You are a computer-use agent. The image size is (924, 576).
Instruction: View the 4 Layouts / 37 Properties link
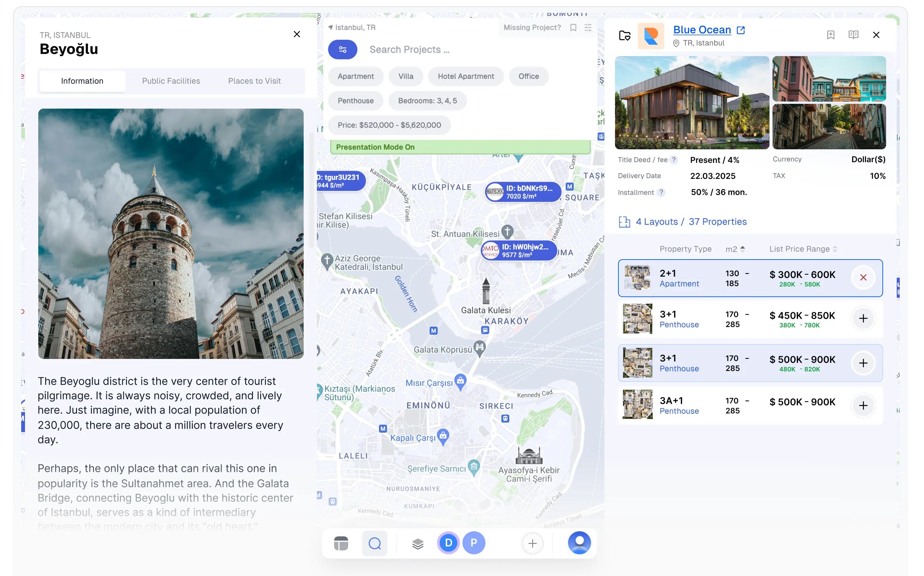coord(690,221)
